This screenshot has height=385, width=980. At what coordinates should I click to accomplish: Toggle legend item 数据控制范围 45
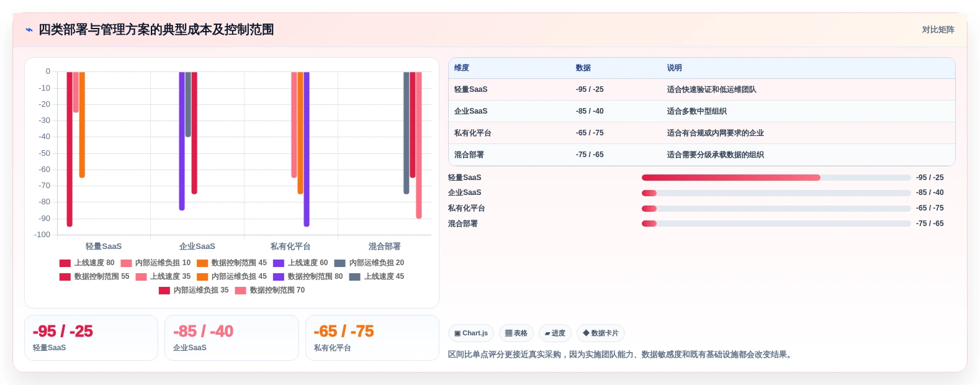232,263
